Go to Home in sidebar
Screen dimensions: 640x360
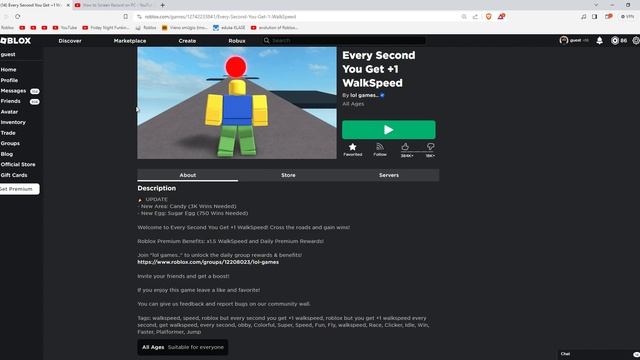(9, 70)
